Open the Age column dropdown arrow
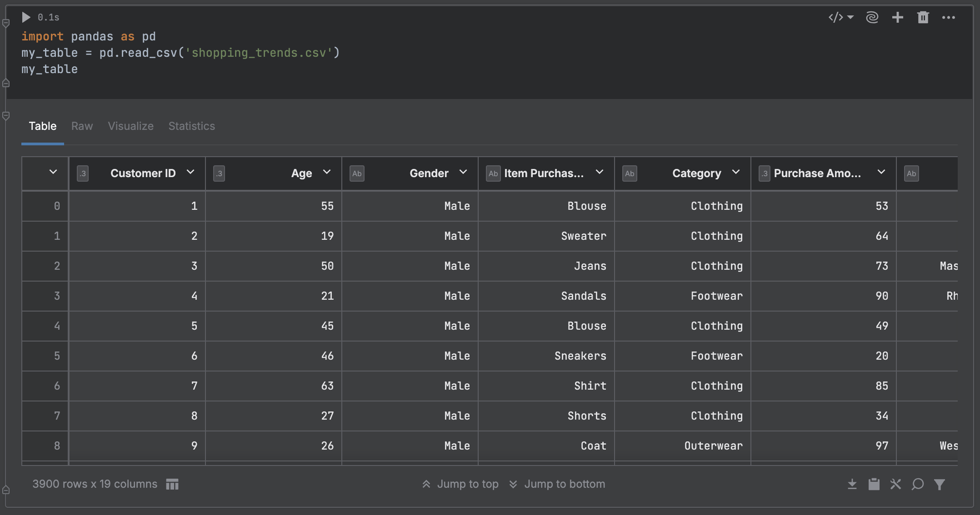This screenshot has height=515, width=980. (x=327, y=172)
